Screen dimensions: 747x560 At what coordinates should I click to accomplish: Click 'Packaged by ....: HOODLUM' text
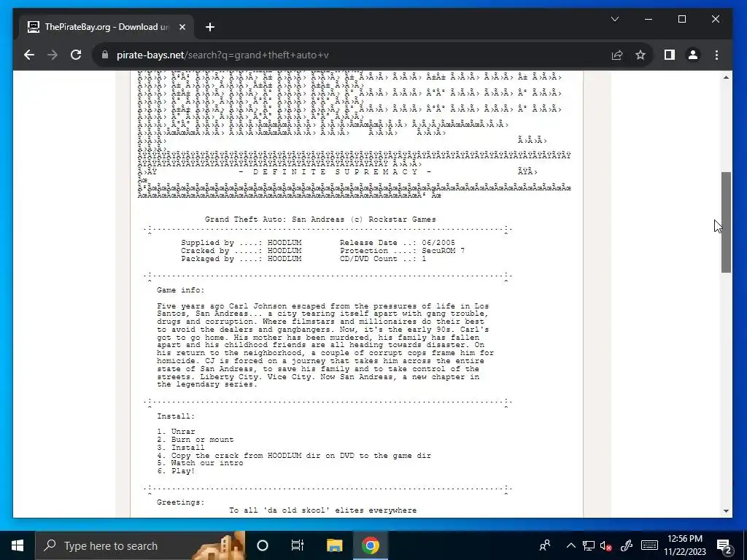[x=241, y=259]
